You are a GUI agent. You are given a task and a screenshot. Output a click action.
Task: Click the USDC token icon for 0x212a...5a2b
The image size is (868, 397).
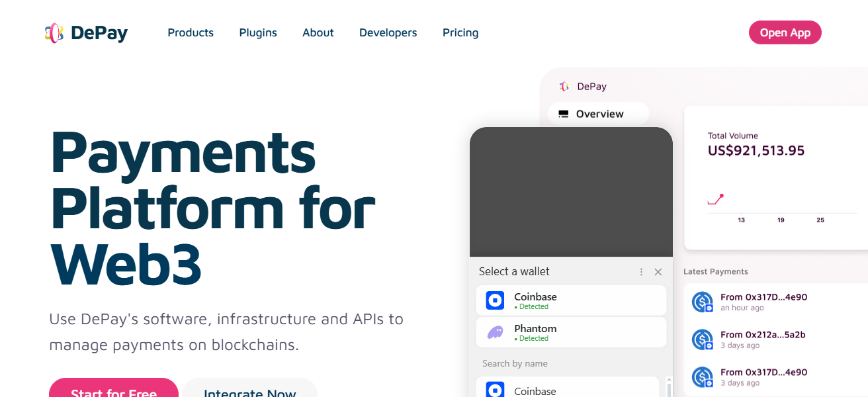(x=702, y=339)
